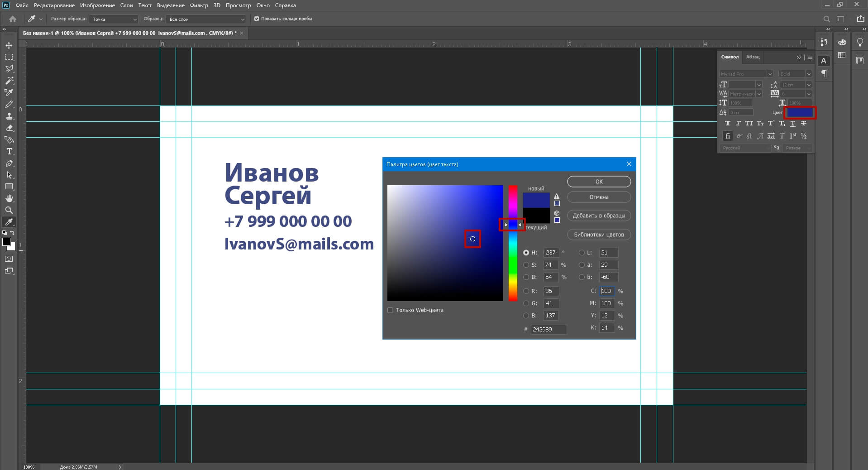Screen dimensions: 868x470
Task: Switch to the Абзац tab
Action: (753, 57)
